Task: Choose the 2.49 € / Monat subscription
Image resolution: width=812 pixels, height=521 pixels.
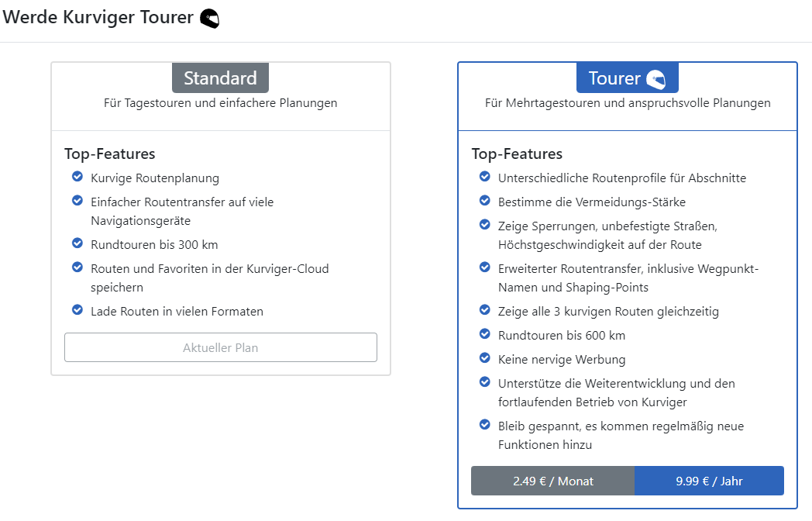Action: pos(552,481)
